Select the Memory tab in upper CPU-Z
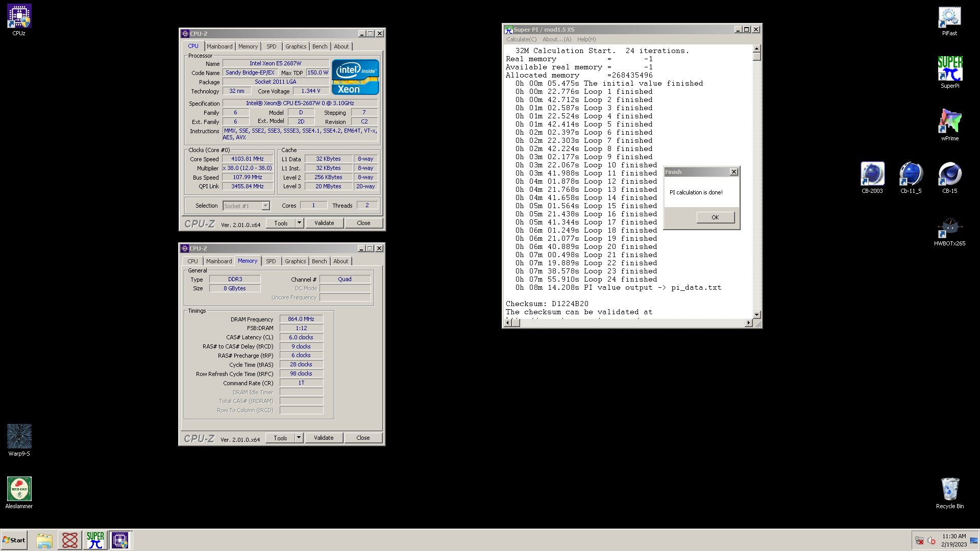 pos(248,46)
